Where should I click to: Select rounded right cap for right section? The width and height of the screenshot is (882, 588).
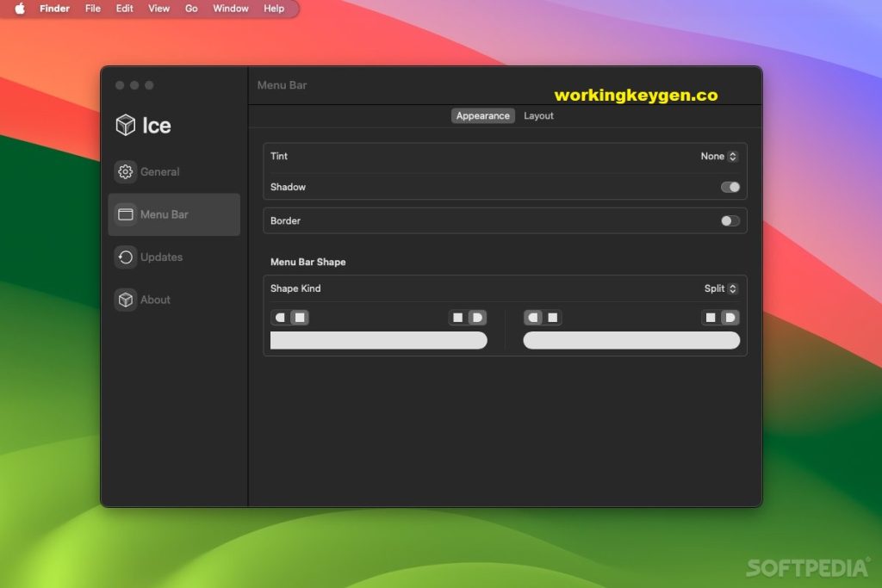730,318
